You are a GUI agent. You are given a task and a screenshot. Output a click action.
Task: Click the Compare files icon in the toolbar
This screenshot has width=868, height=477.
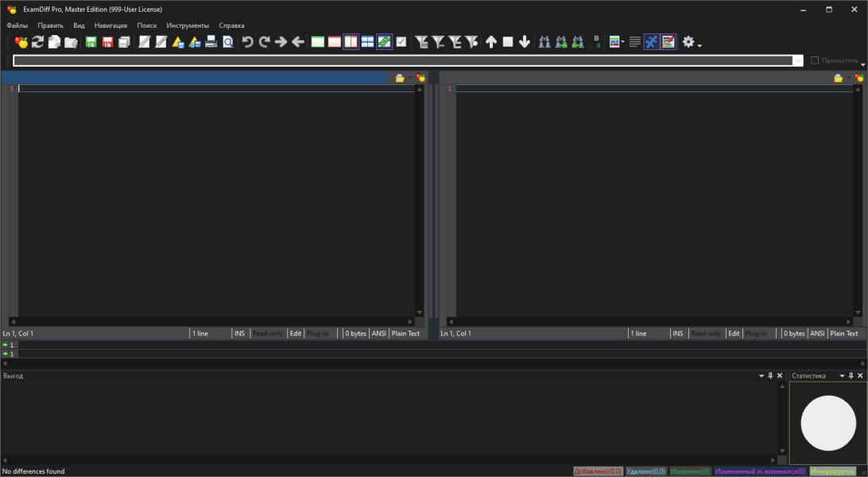pyautogui.click(x=21, y=42)
